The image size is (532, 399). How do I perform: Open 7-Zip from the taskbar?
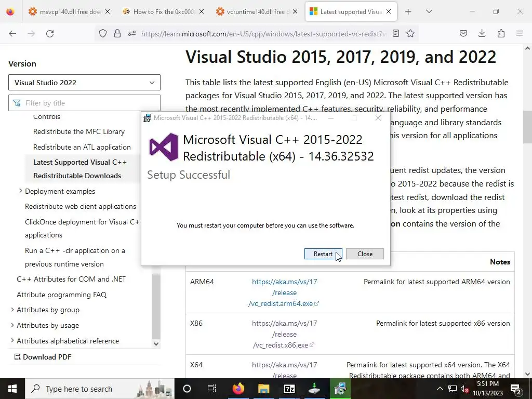[x=289, y=389]
